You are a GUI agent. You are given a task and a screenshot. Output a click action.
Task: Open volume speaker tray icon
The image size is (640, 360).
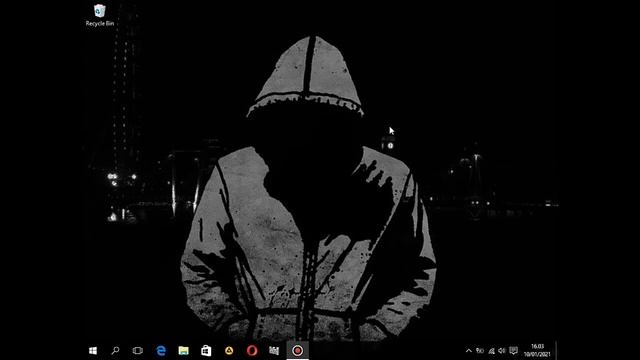click(x=502, y=351)
